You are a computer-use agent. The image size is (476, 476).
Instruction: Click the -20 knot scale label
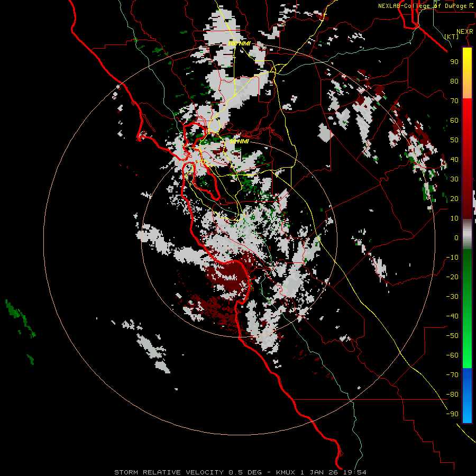pos(452,277)
